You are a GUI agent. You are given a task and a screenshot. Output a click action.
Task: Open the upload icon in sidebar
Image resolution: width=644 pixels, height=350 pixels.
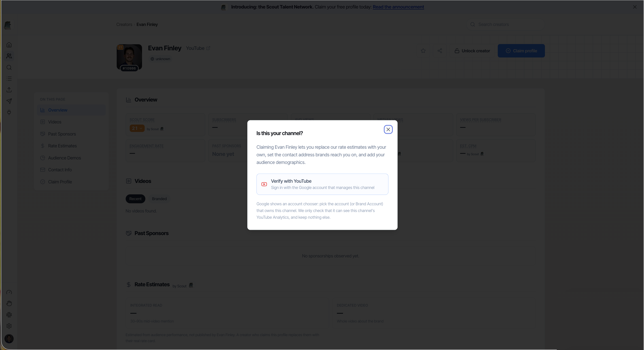9,90
